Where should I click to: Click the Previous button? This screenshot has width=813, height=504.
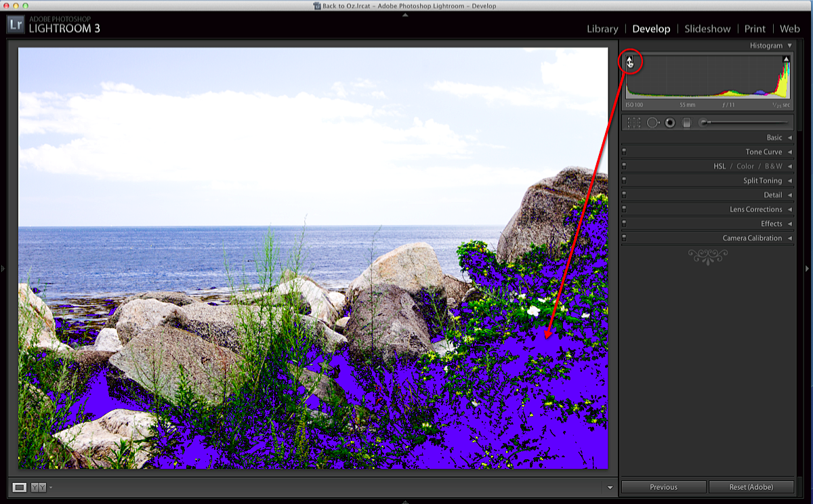point(663,487)
